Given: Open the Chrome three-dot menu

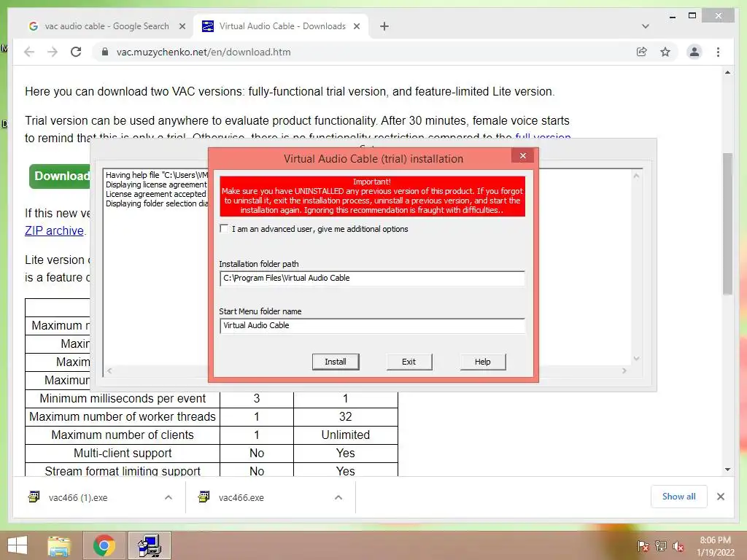Looking at the screenshot, I should pyautogui.click(x=718, y=52).
